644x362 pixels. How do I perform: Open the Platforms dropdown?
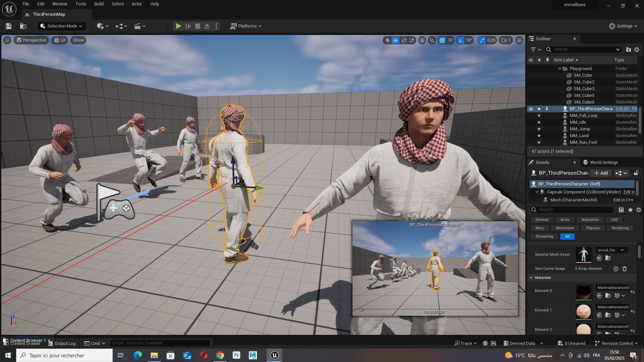246,26
